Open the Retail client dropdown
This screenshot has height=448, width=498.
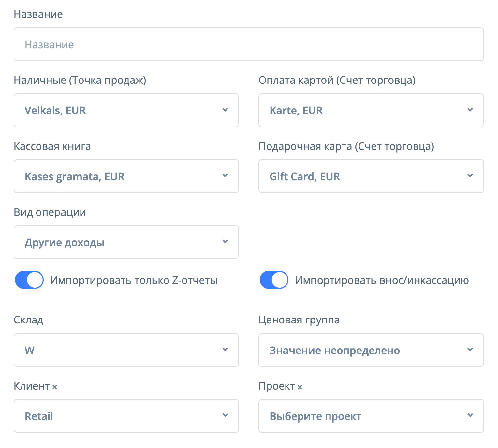(126, 416)
